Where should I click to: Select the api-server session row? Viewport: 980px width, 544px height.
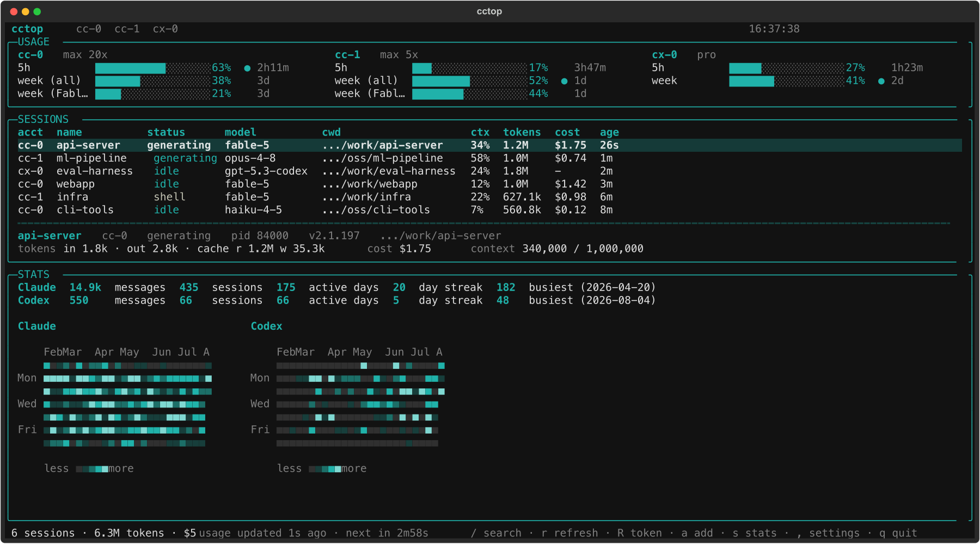(489, 145)
